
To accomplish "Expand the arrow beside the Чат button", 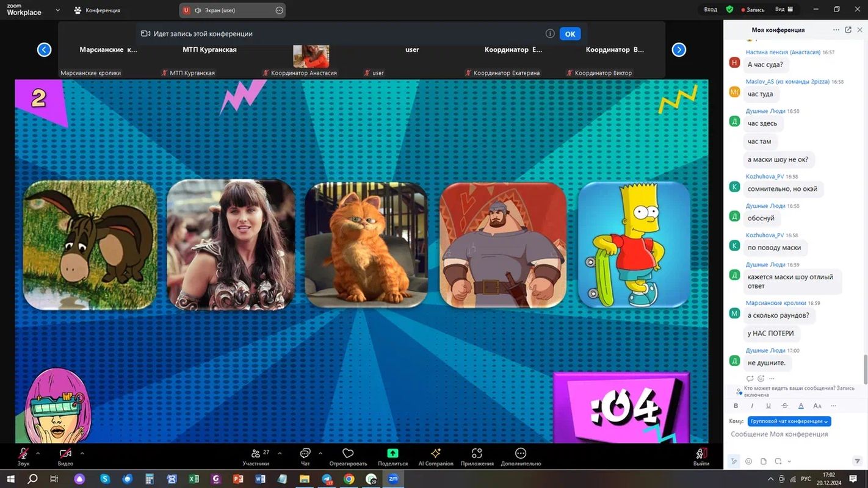I will click(x=320, y=453).
